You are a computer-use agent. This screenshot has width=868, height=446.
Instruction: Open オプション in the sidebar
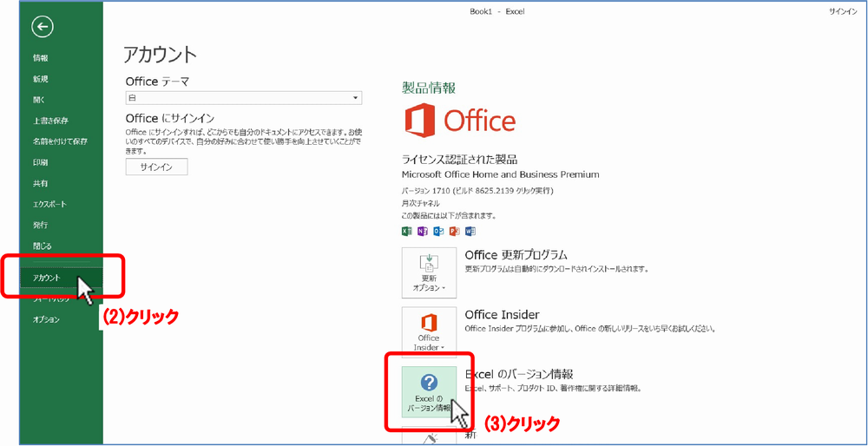point(46,320)
